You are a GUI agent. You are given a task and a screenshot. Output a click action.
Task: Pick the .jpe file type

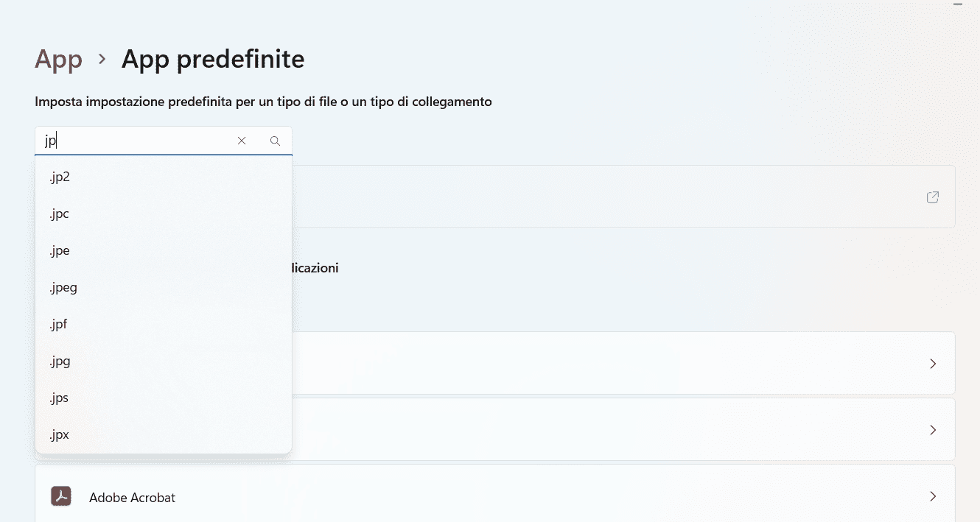[x=59, y=250]
